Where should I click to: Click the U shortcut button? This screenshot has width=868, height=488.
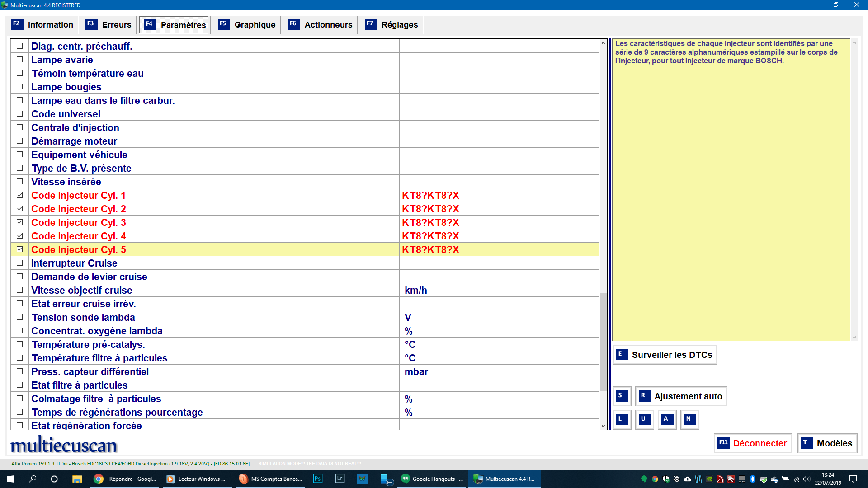pos(645,420)
